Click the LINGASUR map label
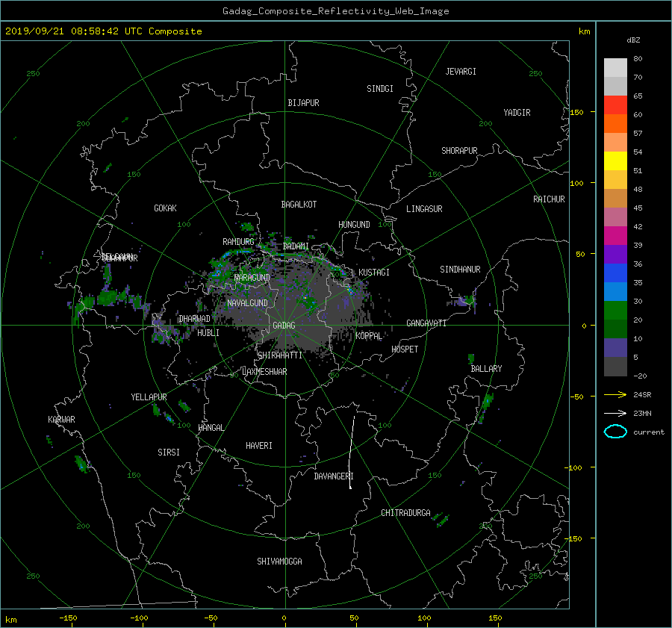Image resolution: width=672 pixels, height=628 pixels. click(x=424, y=209)
